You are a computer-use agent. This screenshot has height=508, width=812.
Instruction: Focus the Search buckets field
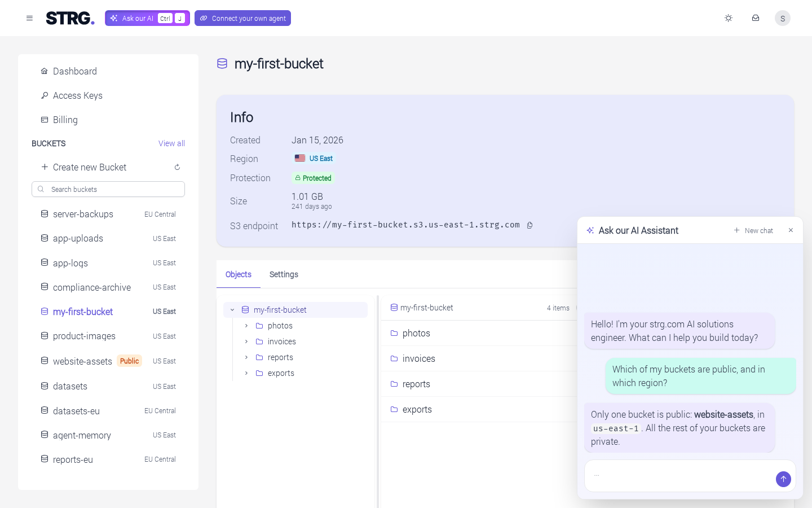(x=108, y=189)
